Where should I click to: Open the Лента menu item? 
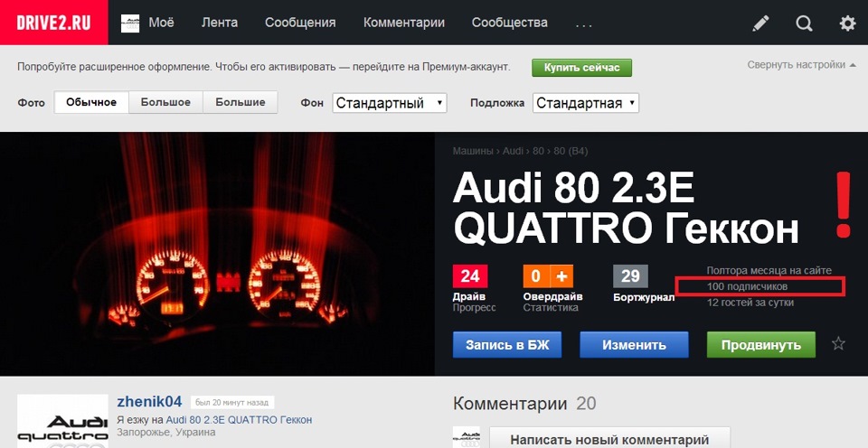click(x=219, y=23)
